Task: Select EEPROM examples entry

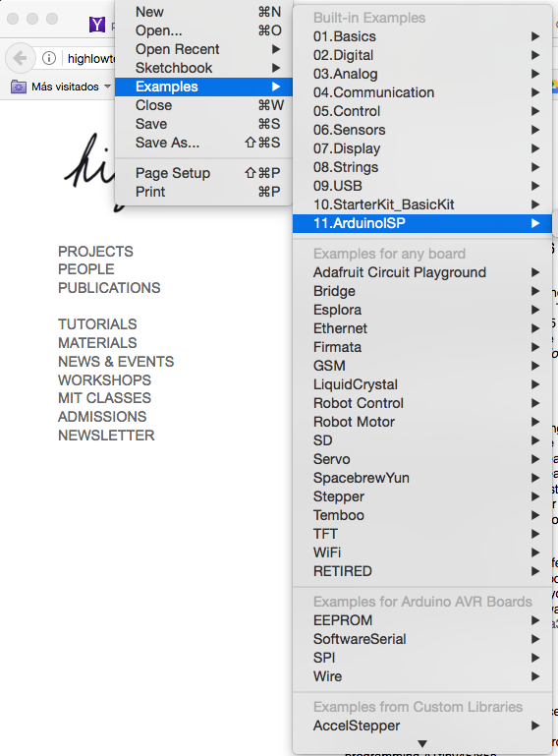Action: [x=422, y=620]
